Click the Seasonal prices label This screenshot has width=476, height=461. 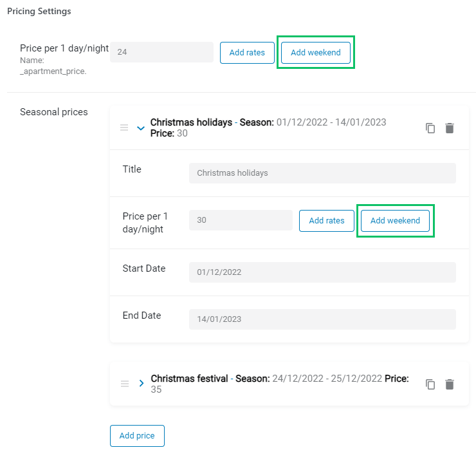pos(54,112)
